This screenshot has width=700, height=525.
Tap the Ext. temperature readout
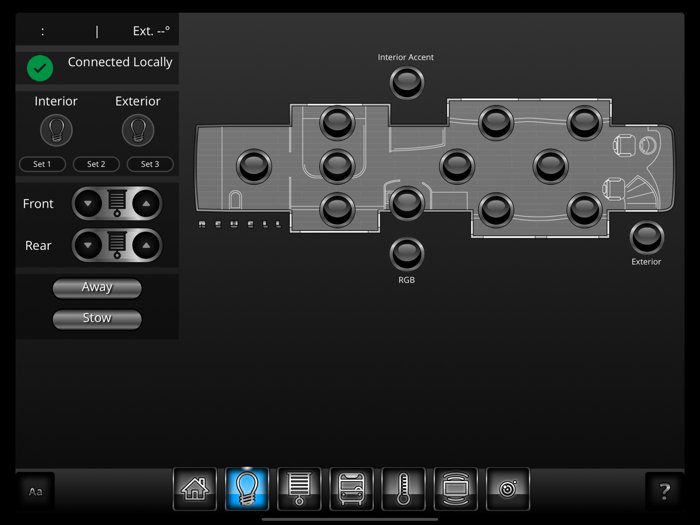[151, 31]
